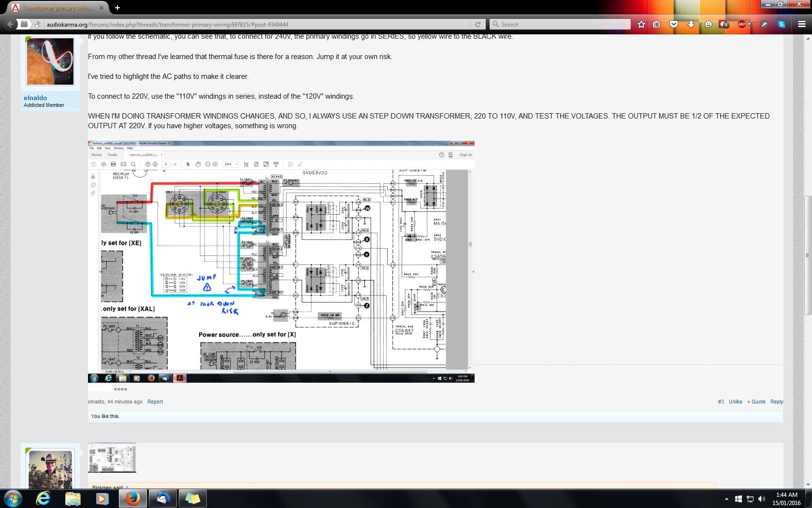812x508 pixels.
Task: Open the #3 post number link
Action: tap(721, 402)
